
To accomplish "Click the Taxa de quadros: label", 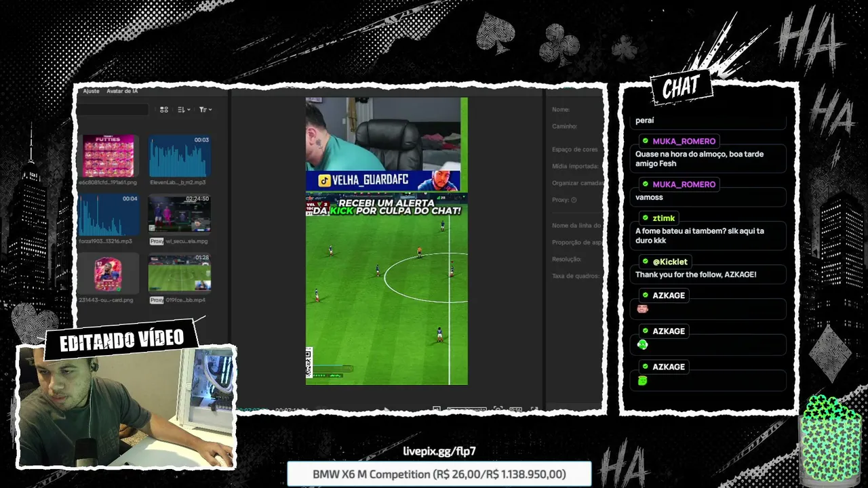I will [575, 276].
